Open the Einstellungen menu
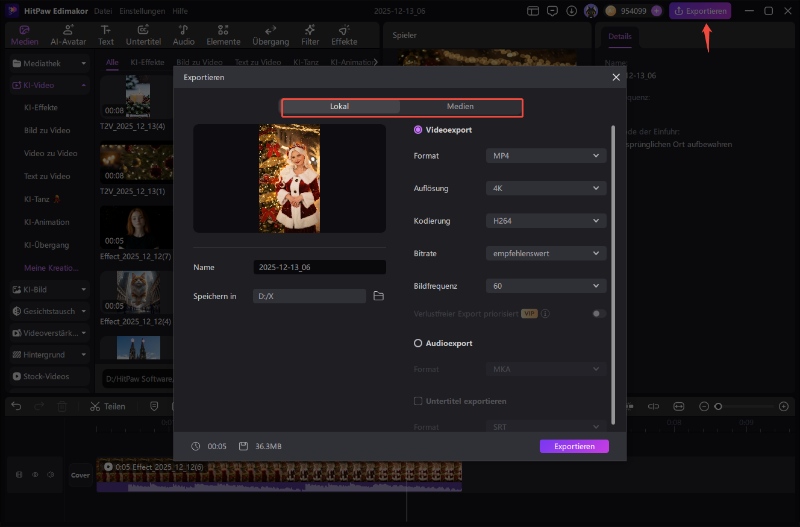The width and height of the screenshot is (800, 527). click(142, 11)
